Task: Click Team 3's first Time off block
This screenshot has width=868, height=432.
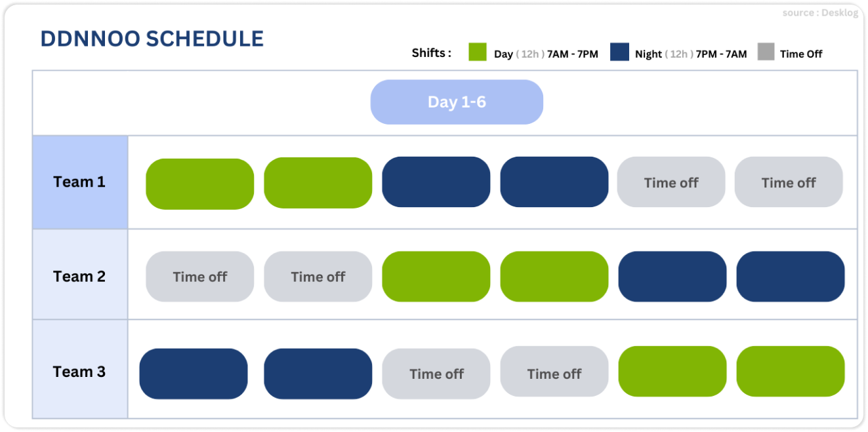Action: (436, 374)
